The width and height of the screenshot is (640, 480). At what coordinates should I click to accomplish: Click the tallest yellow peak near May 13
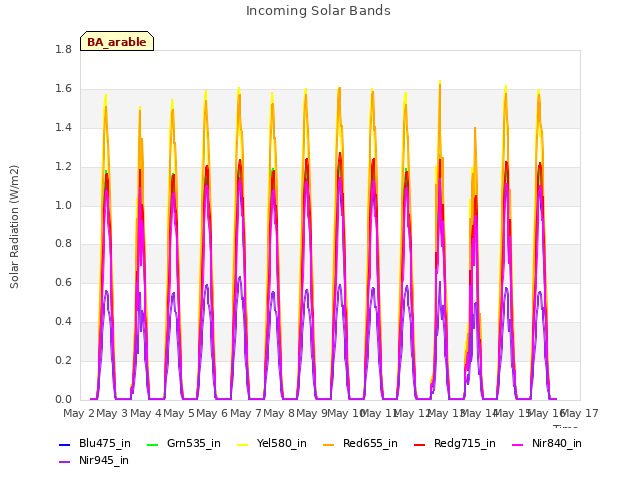(x=440, y=82)
